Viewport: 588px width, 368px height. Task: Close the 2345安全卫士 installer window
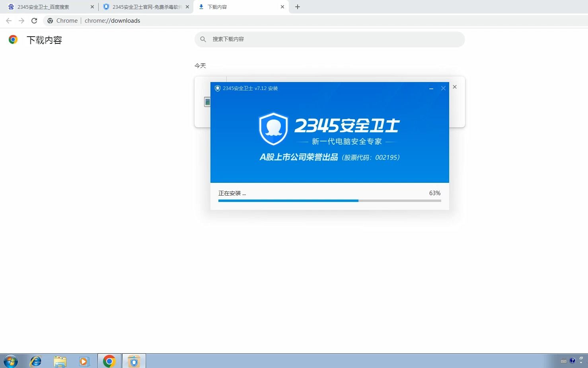(443, 88)
